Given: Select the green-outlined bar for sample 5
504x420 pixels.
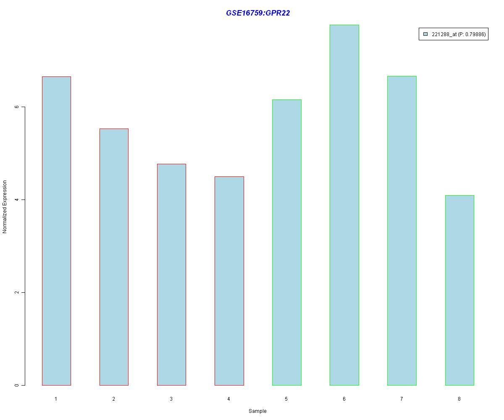Looking at the screenshot, I should click(287, 242).
